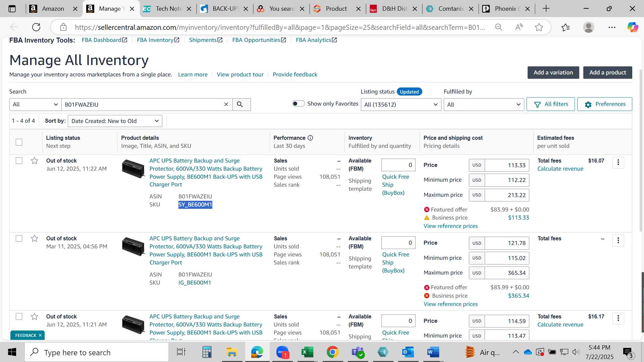Edit Maximum price field 365.34
Viewport: 644px width, 362px height.
point(507,273)
